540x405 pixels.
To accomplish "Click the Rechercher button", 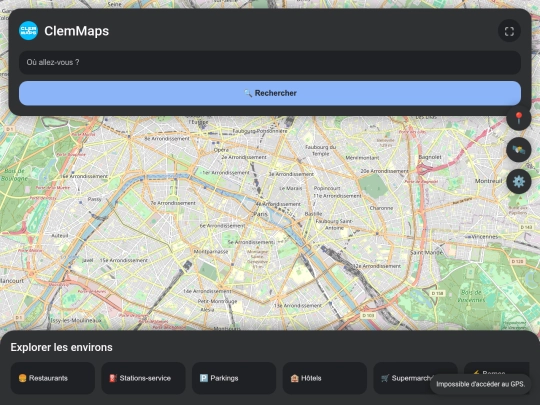I will tap(270, 93).
